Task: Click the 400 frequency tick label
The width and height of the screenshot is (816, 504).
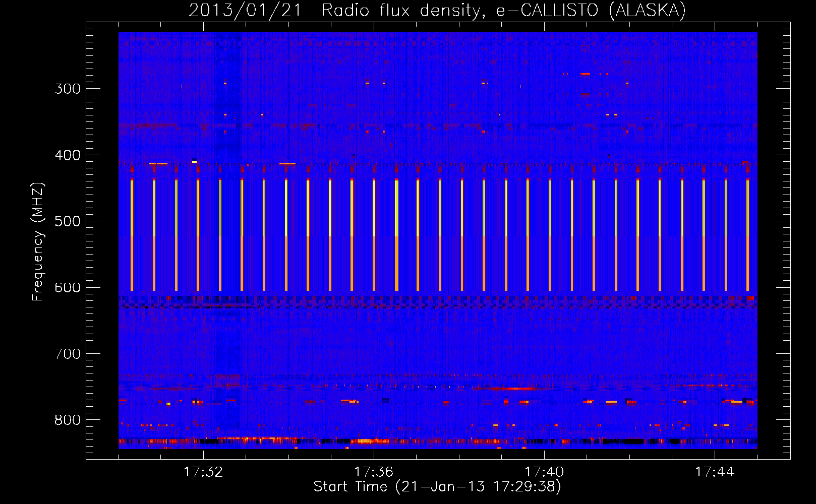Action: (68, 155)
